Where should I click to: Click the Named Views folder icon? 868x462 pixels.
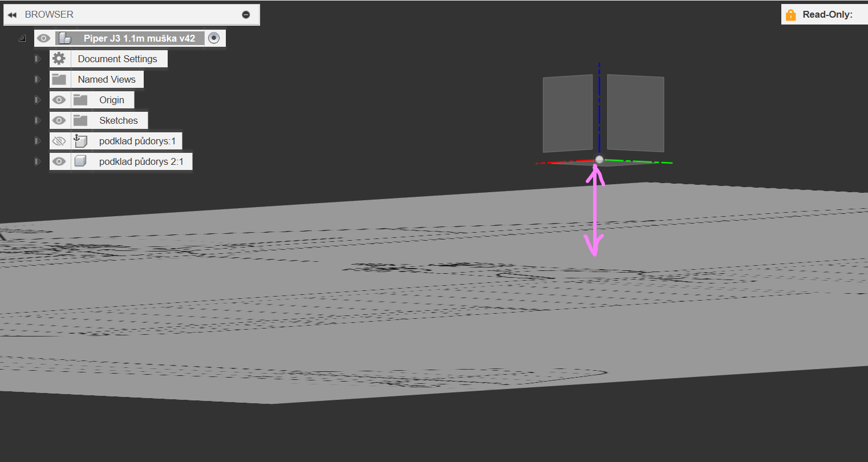(59, 79)
